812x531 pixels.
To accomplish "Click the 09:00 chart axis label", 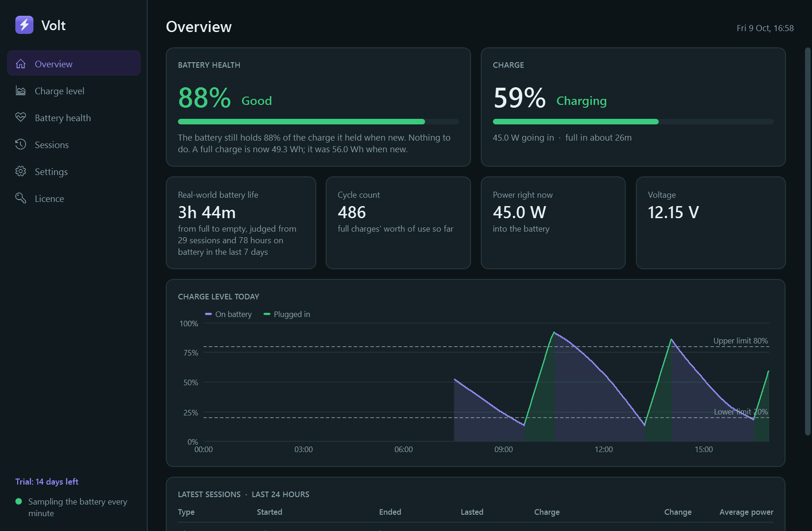I will coord(504,449).
